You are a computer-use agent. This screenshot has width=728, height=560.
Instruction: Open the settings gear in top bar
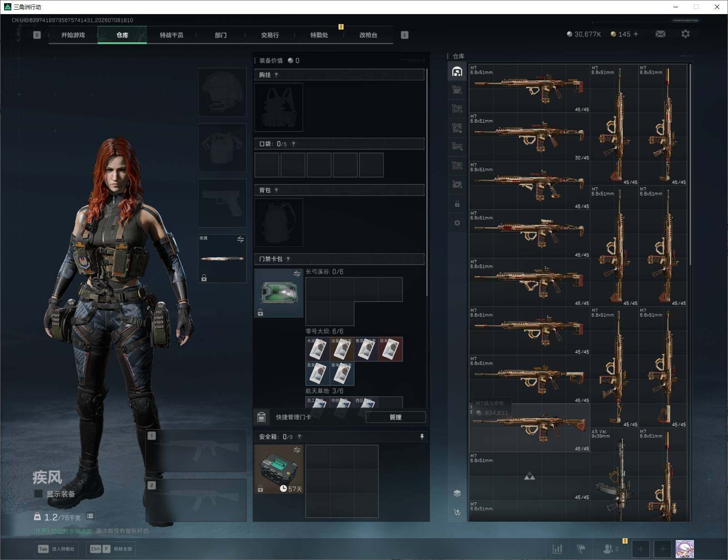(x=685, y=34)
